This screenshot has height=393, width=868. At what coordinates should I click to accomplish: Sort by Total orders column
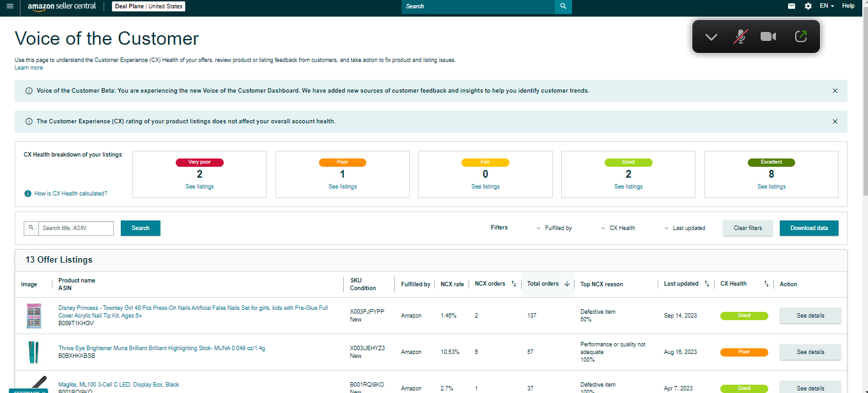548,284
